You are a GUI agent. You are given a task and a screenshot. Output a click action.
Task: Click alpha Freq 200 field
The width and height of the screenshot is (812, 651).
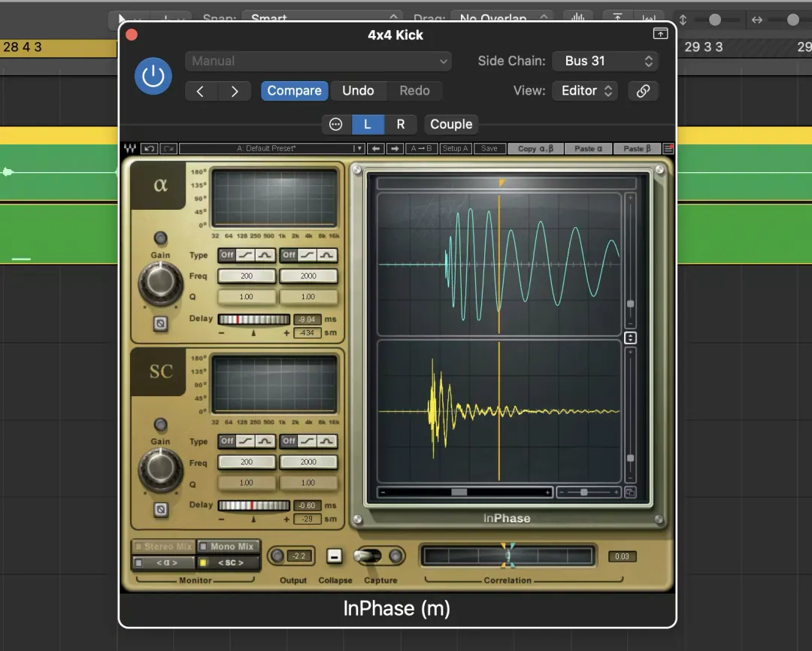click(247, 276)
